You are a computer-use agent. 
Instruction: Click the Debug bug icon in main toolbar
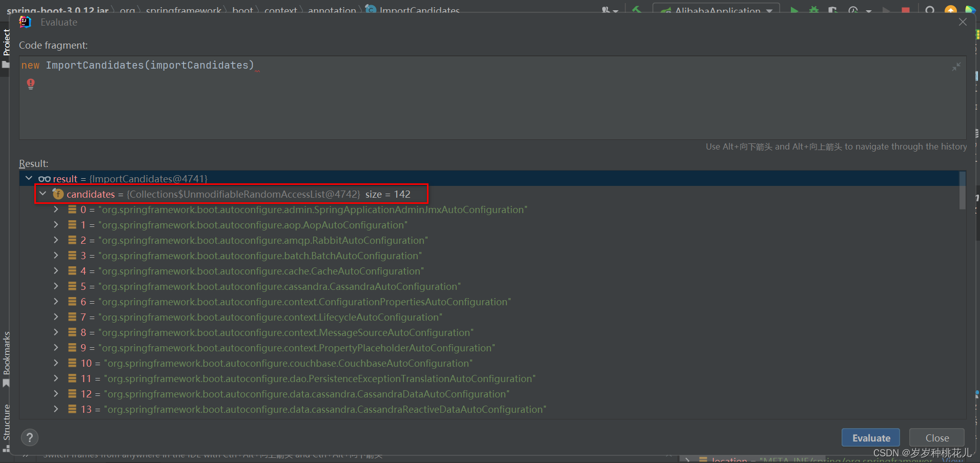813,10
